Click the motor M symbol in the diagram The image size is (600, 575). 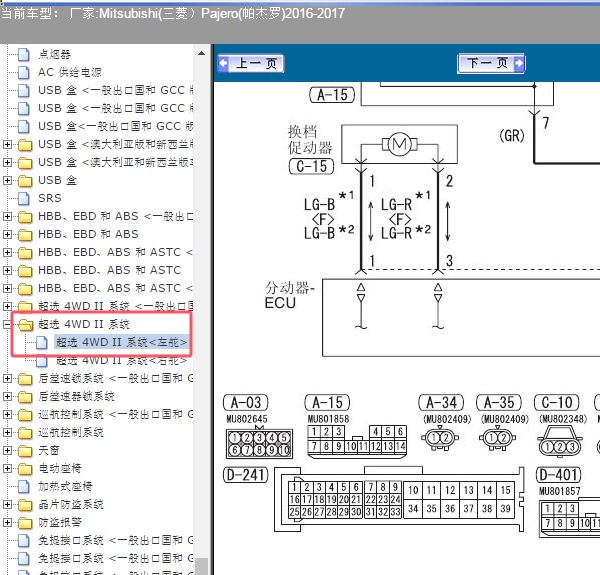pyautogui.click(x=399, y=145)
